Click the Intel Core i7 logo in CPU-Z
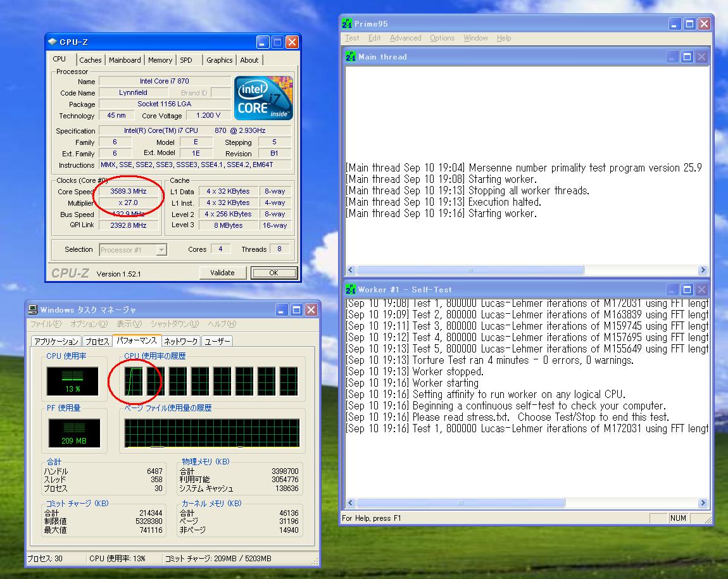 [264, 98]
